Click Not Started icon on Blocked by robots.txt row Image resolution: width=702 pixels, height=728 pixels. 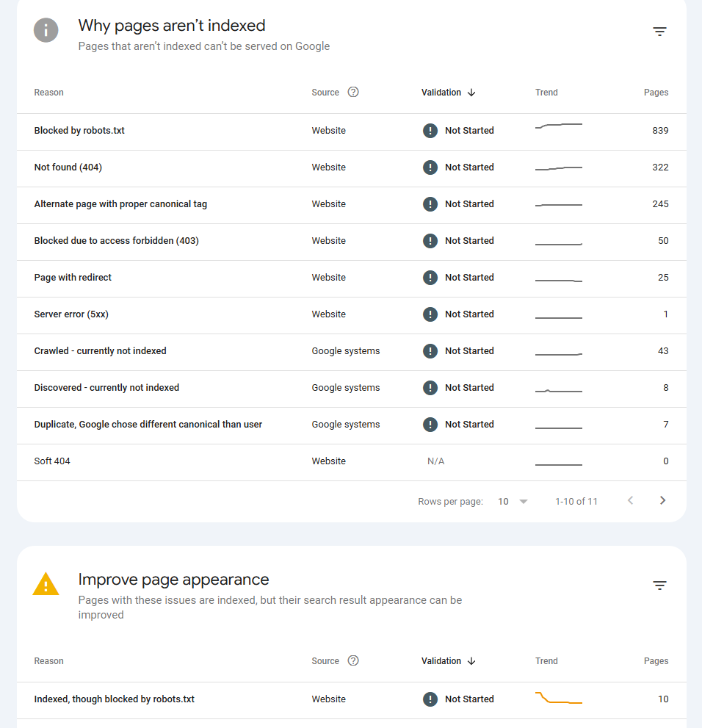[x=430, y=131]
